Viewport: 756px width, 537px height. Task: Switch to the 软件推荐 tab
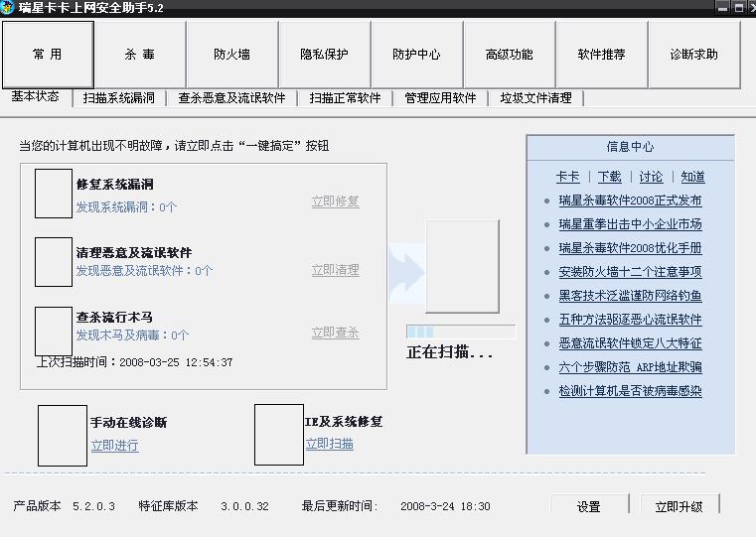pyautogui.click(x=602, y=55)
